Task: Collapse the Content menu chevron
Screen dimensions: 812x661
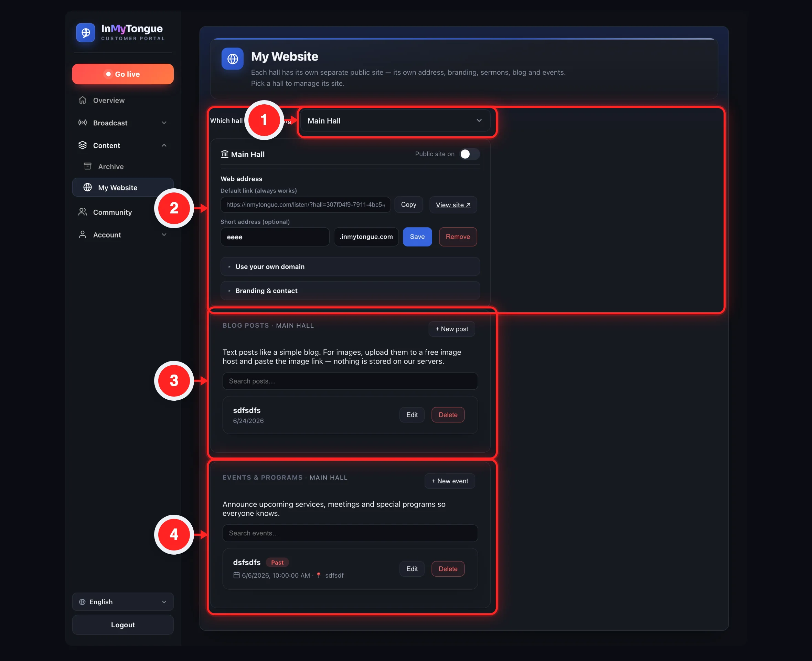Action: (x=164, y=145)
